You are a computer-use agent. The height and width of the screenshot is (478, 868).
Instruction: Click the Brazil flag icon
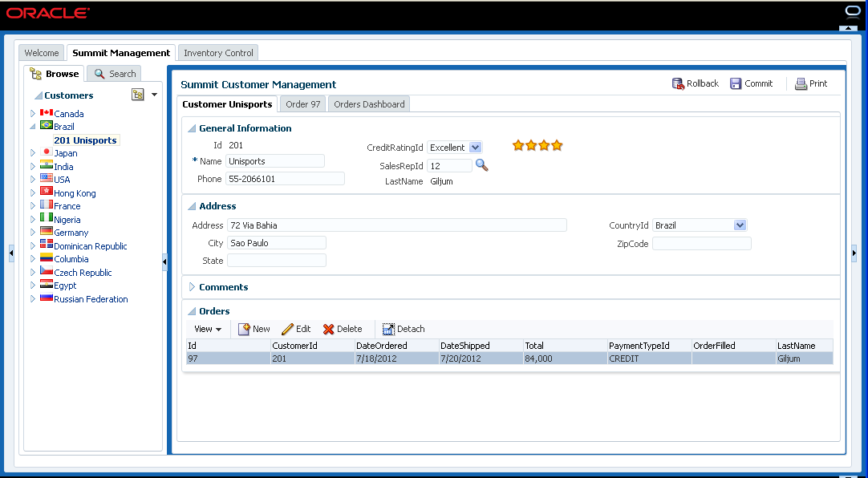pos(47,126)
